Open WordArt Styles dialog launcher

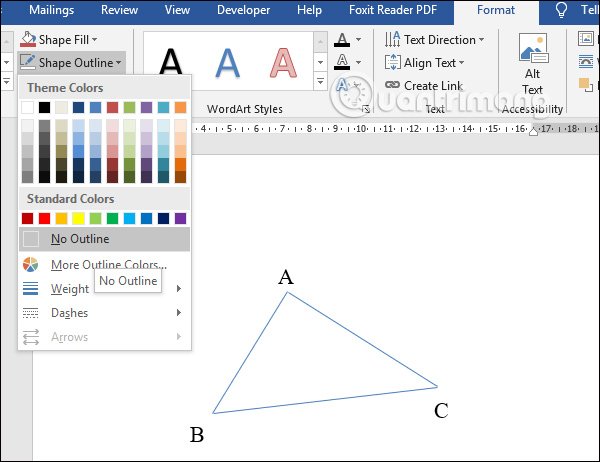tap(366, 109)
